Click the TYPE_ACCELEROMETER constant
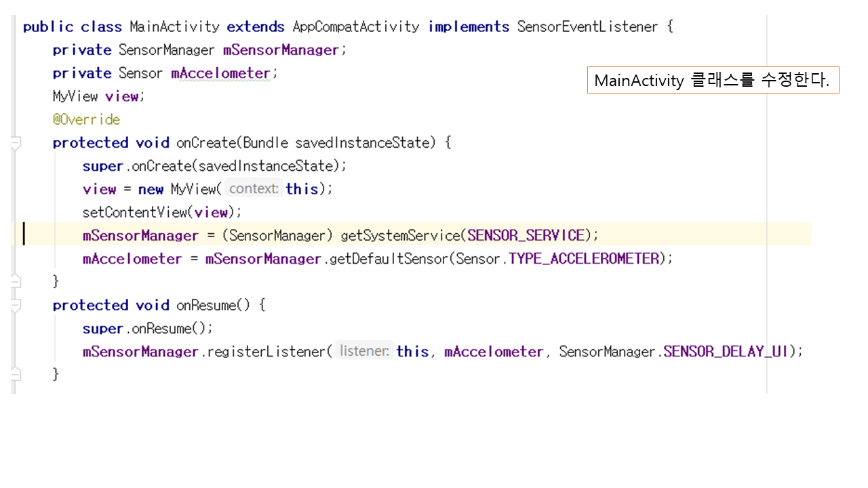 pyautogui.click(x=584, y=258)
